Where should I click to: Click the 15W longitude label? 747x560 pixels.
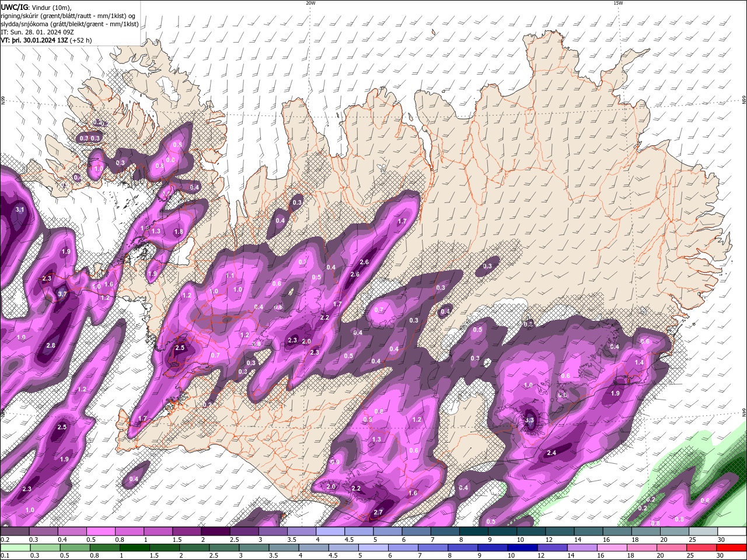pyautogui.click(x=618, y=2)
